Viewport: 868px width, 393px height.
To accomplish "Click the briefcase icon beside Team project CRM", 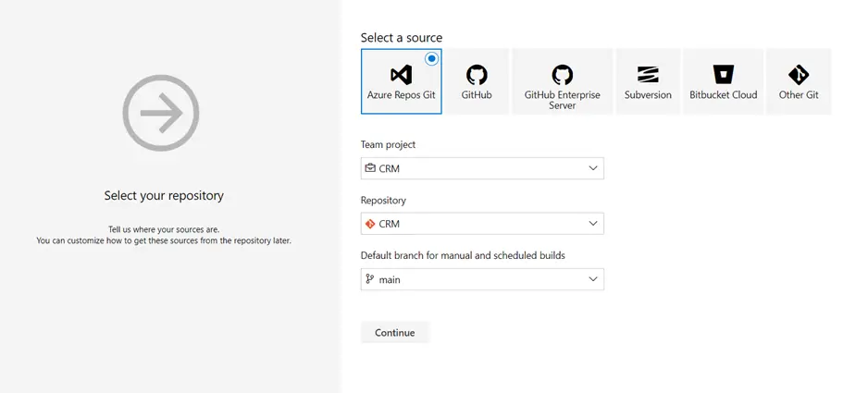I will [x=370, y=168].
